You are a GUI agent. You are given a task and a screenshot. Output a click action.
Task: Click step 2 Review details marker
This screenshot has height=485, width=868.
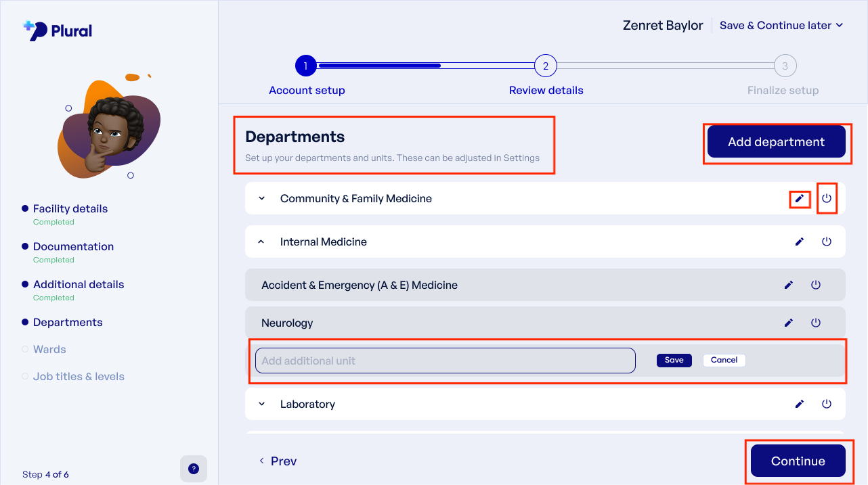pos(545,66)
